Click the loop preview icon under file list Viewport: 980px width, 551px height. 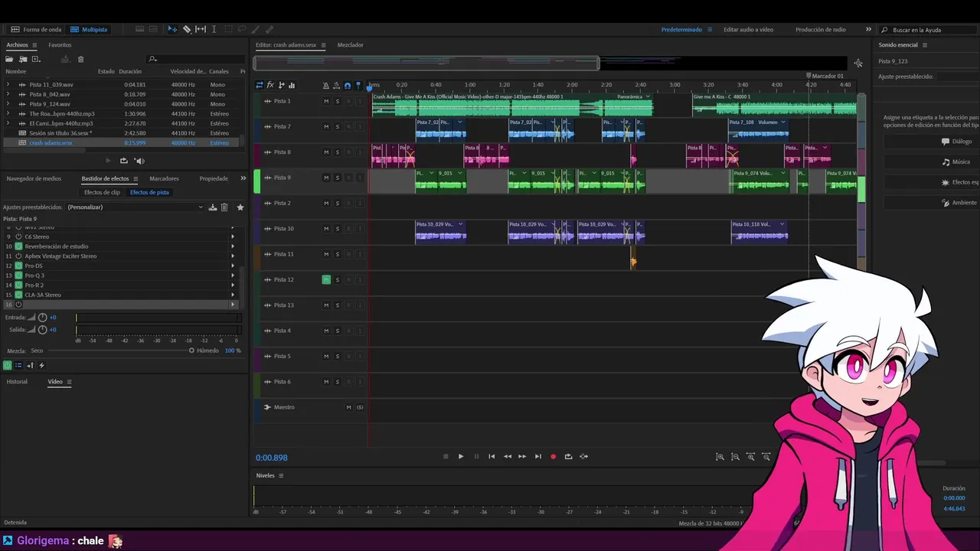pos(123,161)
